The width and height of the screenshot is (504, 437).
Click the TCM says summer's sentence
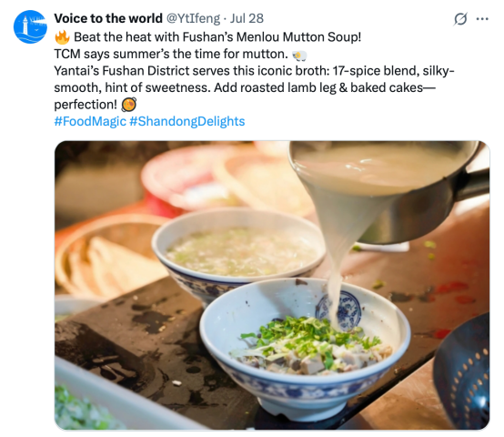point(171,54)
